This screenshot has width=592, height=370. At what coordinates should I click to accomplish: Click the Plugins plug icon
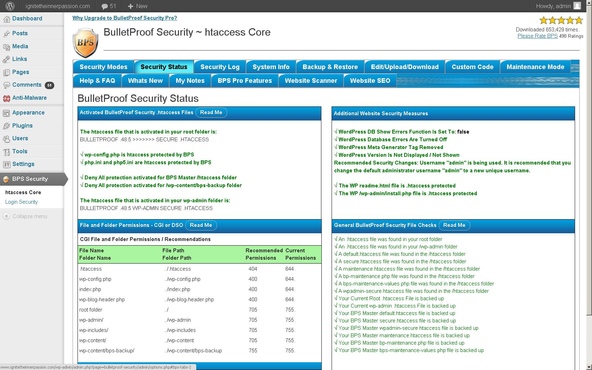coord(6,126)
